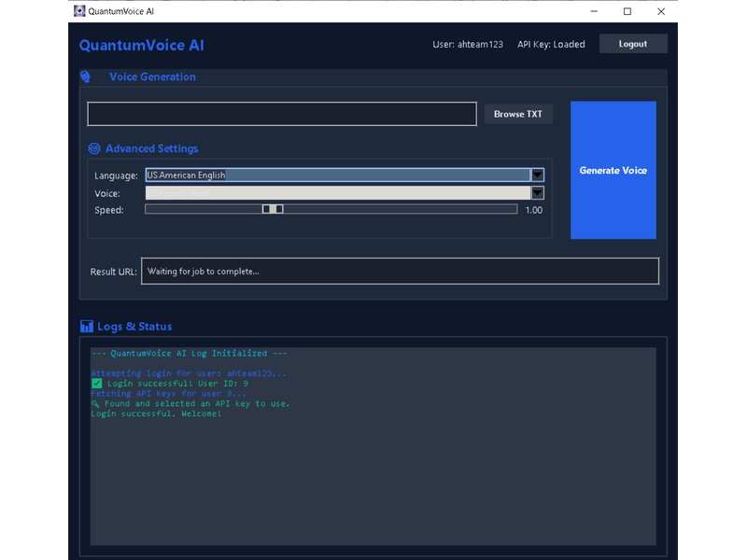Image resolution: width=747 pixels, height=560 pixels.
Task: Select the Voice Generation section header
Action: coord(152,77)
